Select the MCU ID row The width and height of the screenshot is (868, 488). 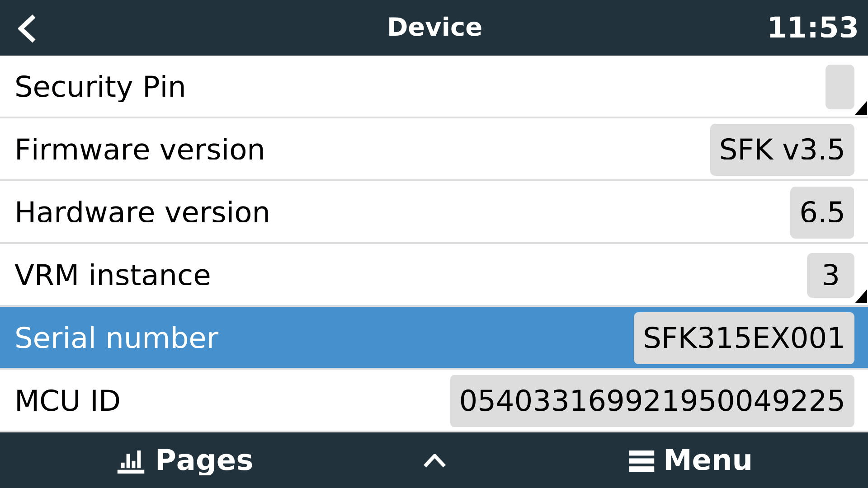pyautogui.click(x=226, y=401)
